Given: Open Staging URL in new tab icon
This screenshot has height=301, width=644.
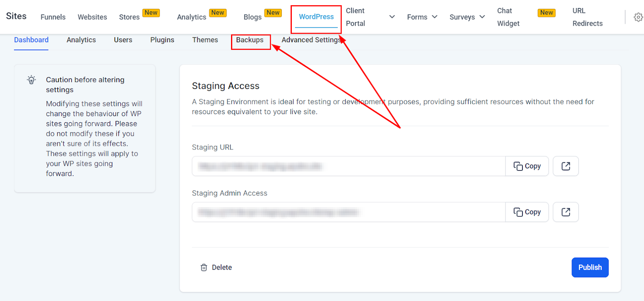Looking at the screenshot, I should pyautogui.click(x=566, y=166).
